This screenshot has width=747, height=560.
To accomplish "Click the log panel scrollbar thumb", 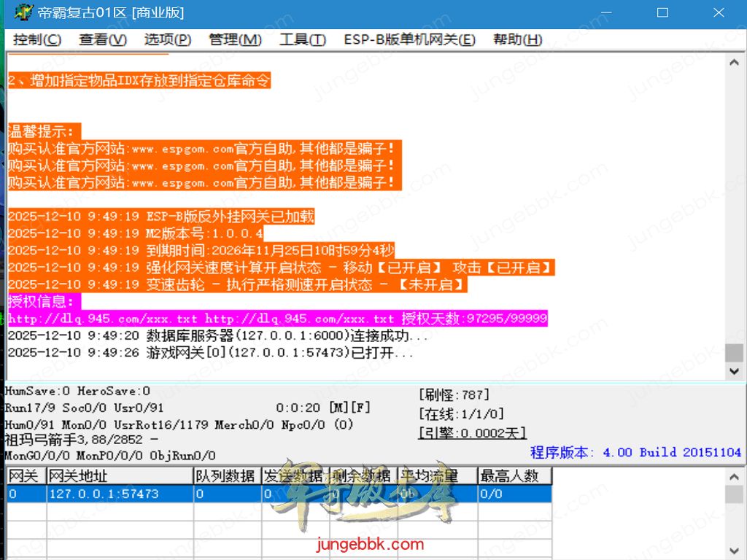I will [x=734, y=352].
